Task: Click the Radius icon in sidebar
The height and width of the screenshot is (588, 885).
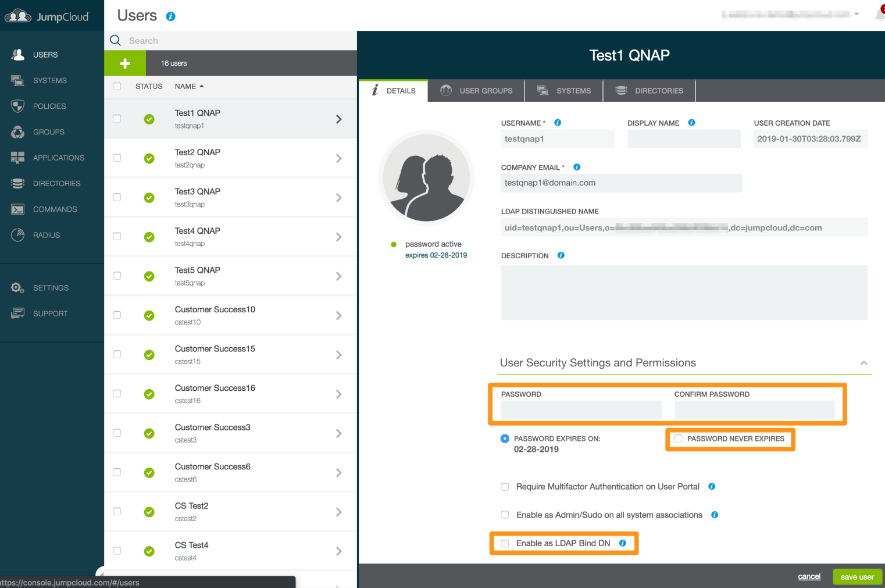Action: 17,235
